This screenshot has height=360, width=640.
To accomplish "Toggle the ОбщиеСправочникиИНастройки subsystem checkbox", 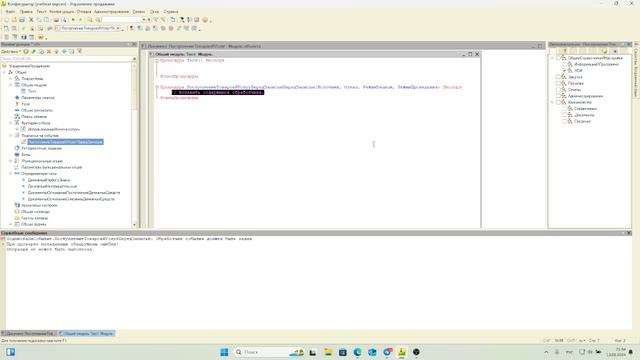I will click(559, 58).
